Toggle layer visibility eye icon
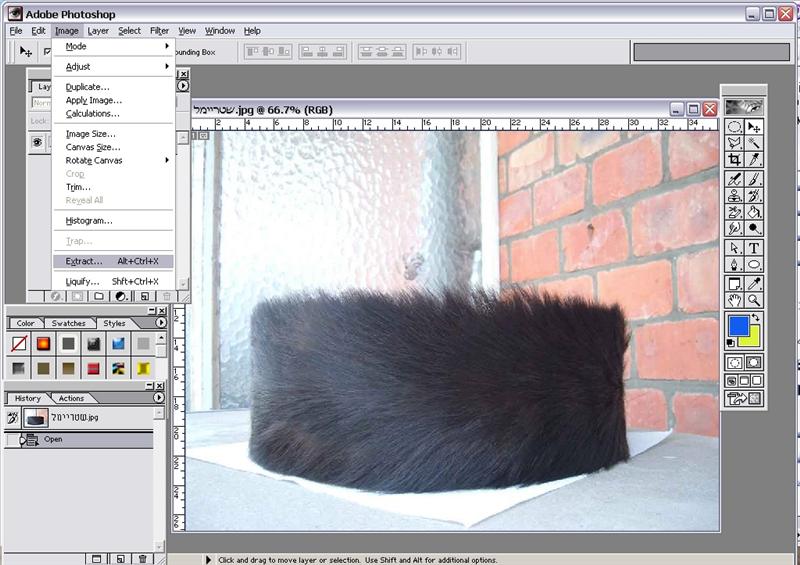Screen dimensions: 800x565 tap(37, 142)
